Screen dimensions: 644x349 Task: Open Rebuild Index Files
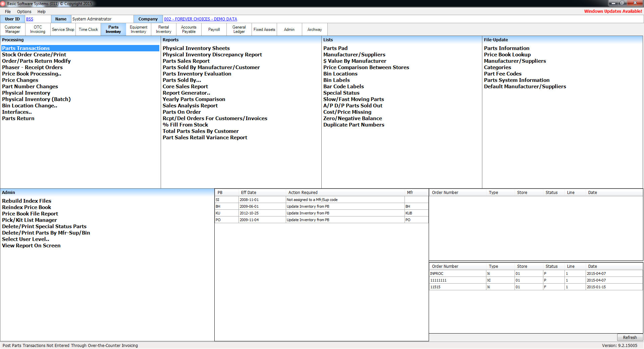[26, 201]
